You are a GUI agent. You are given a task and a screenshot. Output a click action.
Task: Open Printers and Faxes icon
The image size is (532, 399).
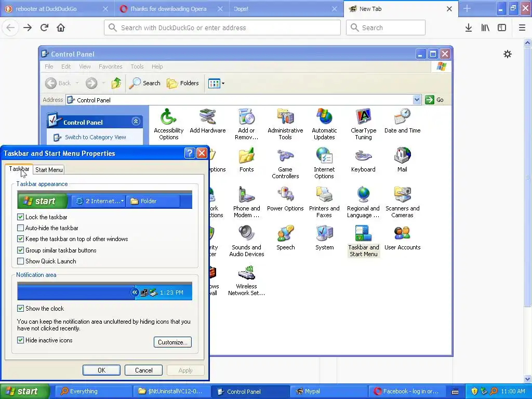click(x=324, y=202)
